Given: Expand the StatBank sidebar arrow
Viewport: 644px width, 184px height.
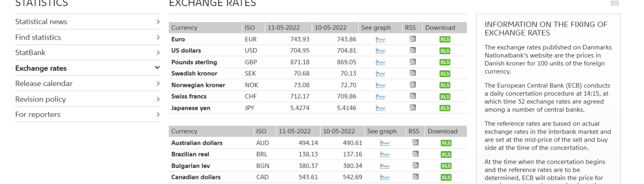Looking at the screenshot, I should pos(157,53).
